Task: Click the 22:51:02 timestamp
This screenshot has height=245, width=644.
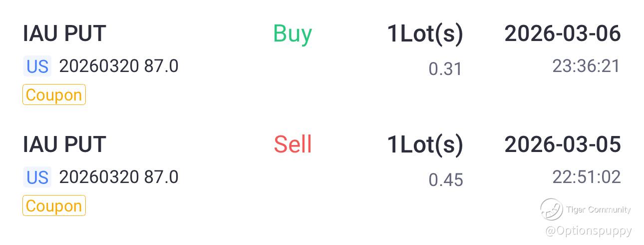Action: [x=586, y=177]
